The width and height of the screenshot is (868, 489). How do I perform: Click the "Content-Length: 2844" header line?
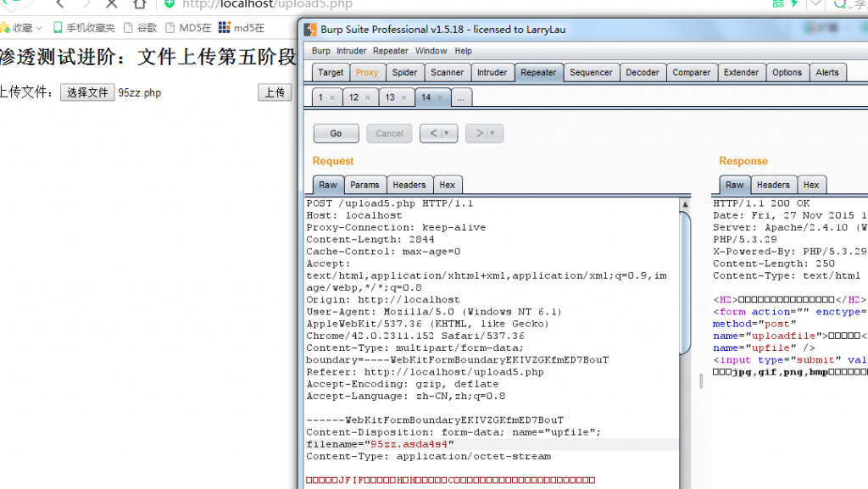tap(370, 240)
